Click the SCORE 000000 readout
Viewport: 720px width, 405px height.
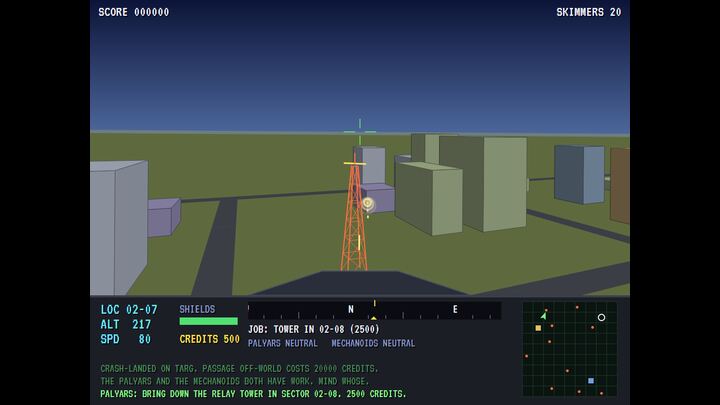[134, 12]
